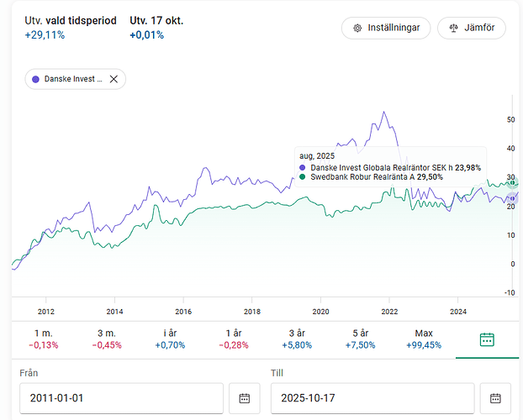Viewport: 523px width, 420px height.
Task: Select the 3 m. period tab
Action: tap(107, 339)
